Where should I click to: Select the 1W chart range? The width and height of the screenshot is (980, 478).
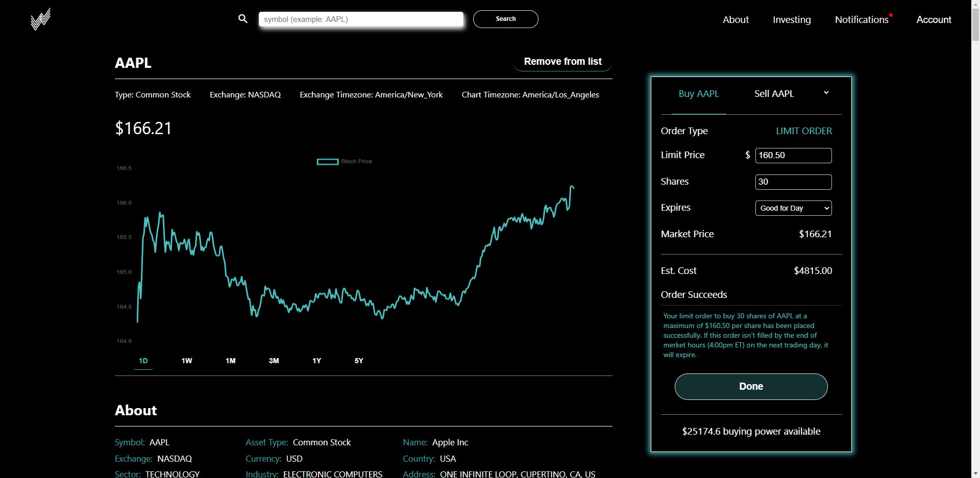point(187,361)
